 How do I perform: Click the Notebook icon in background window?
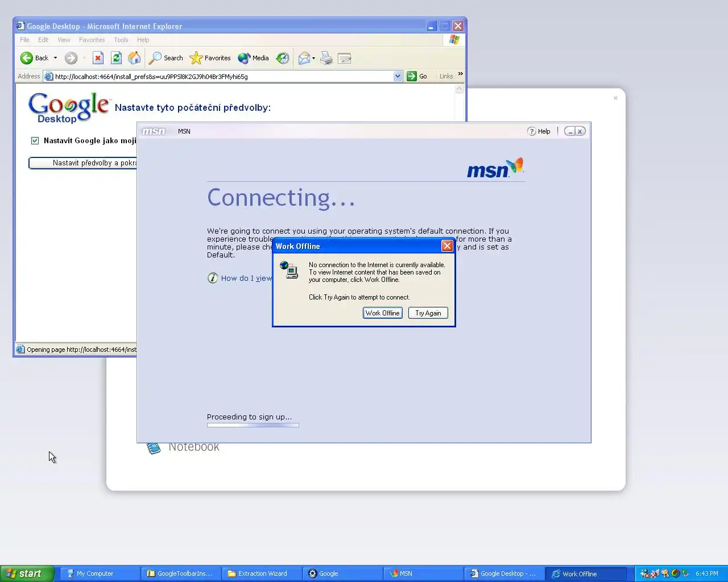(154, 448)
